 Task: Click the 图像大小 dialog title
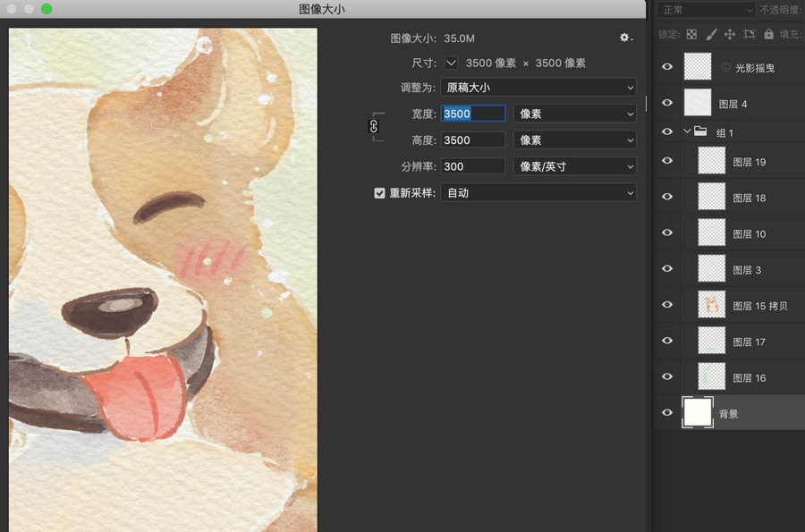[322, 9]
